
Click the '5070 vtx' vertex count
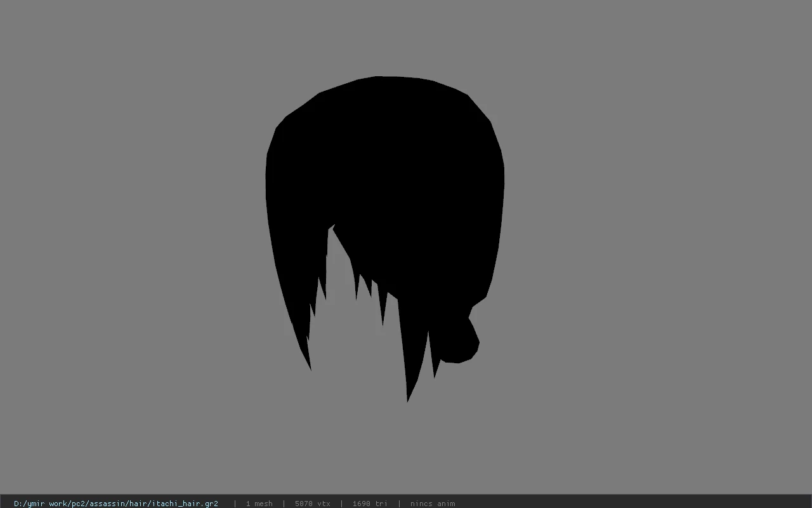[313, 504]
